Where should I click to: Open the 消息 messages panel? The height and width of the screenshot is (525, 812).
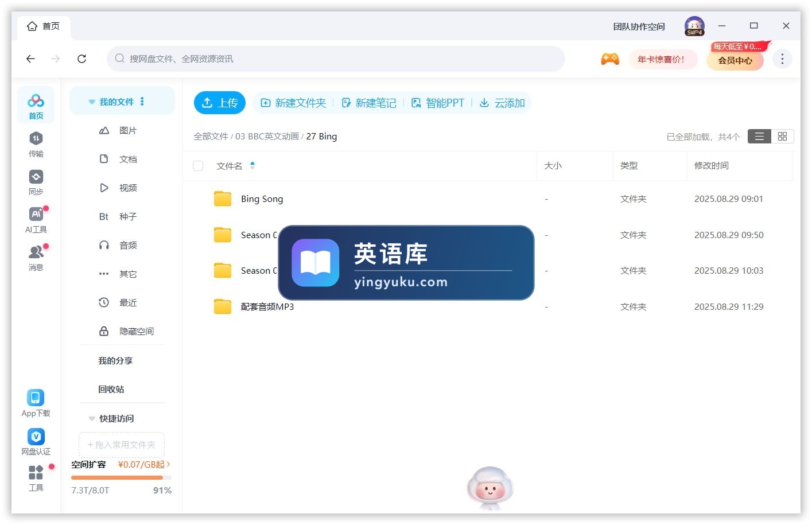click(x=36, y=258)
